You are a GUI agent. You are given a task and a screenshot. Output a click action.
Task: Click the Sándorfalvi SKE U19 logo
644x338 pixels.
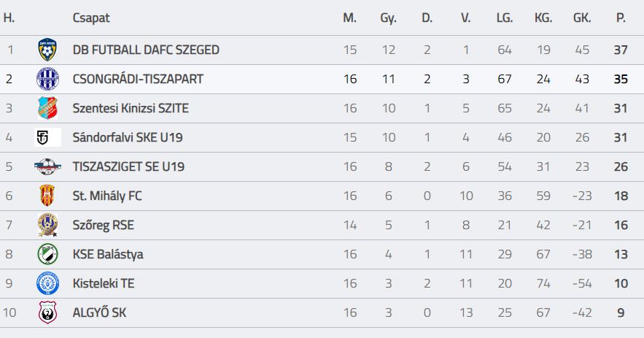point(47,137)
